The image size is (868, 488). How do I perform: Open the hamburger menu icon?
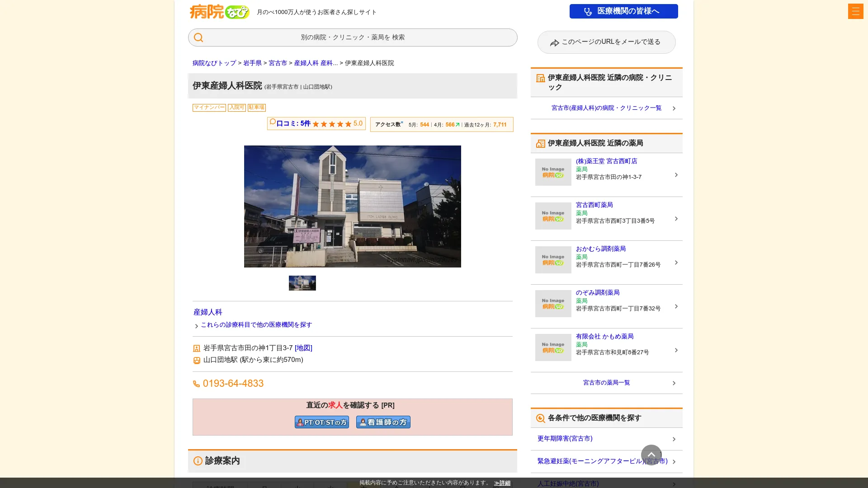point(855,11)
